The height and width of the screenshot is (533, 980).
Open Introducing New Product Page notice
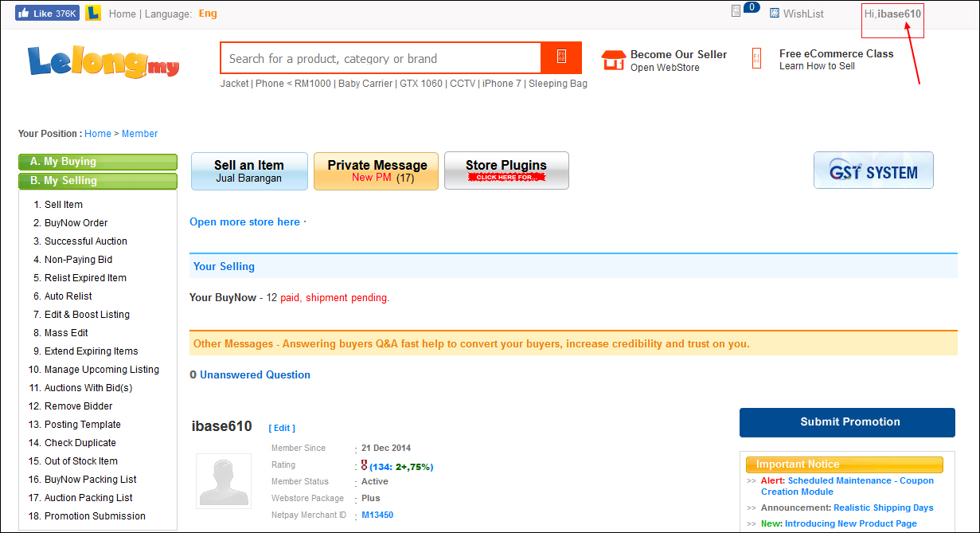click(851, 523)
